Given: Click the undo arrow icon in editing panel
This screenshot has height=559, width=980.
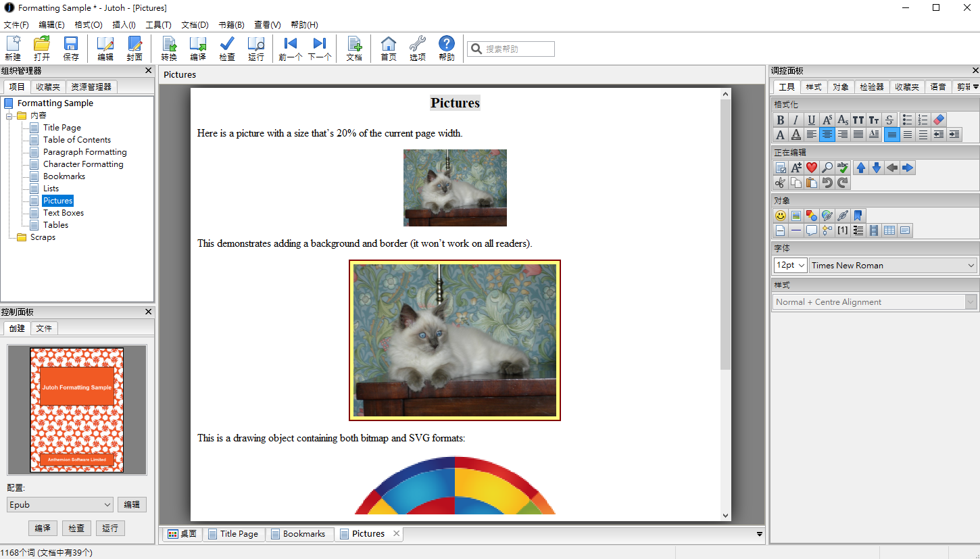Looking at the screenshot, I should coord(827,183).
